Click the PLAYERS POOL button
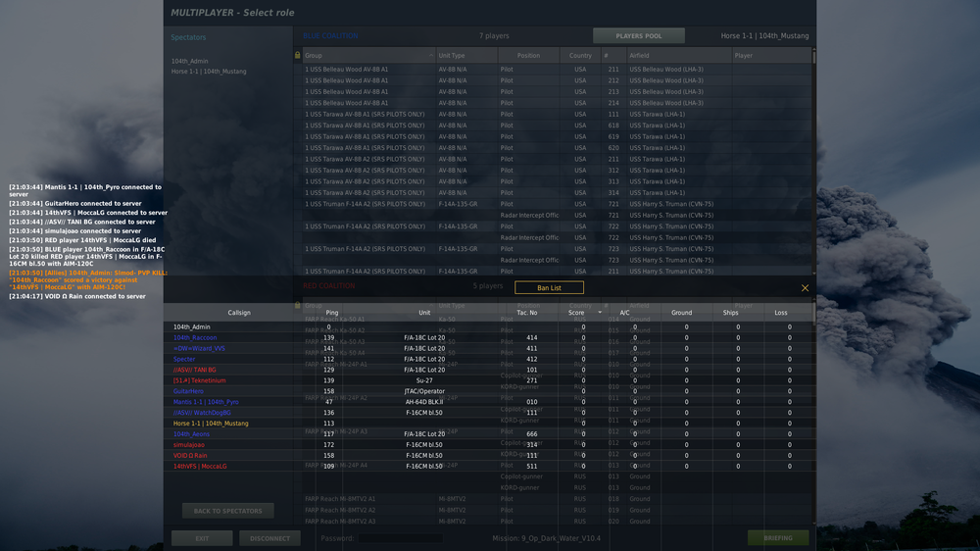Viewport: 980px width, 551px height. click(x=638, y=35)
